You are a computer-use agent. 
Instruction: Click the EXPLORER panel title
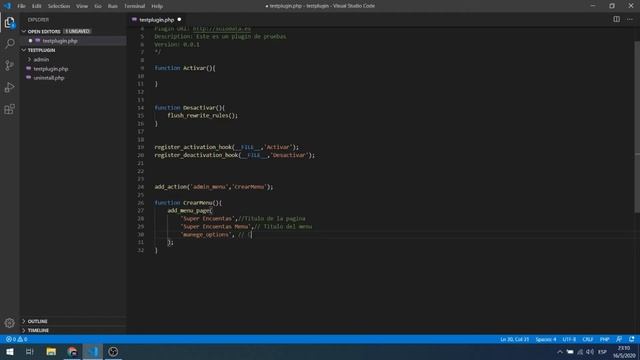click(x=38, y=20)
